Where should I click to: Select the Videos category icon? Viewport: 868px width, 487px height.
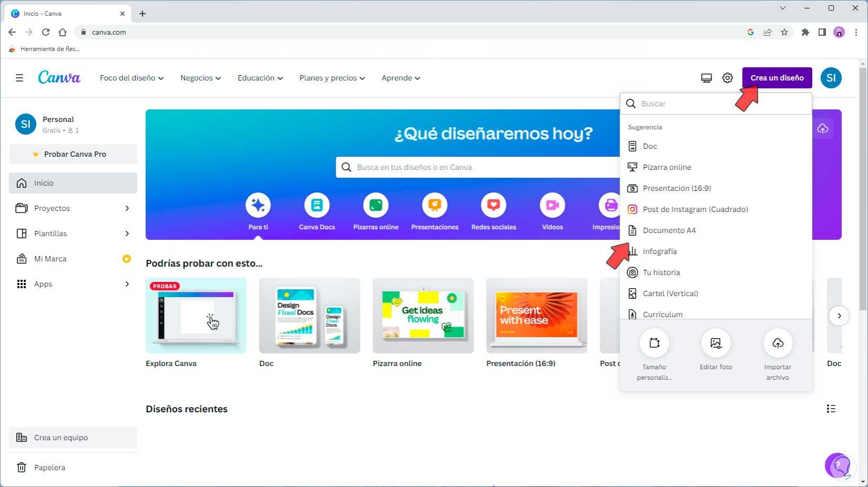(552, 205)
